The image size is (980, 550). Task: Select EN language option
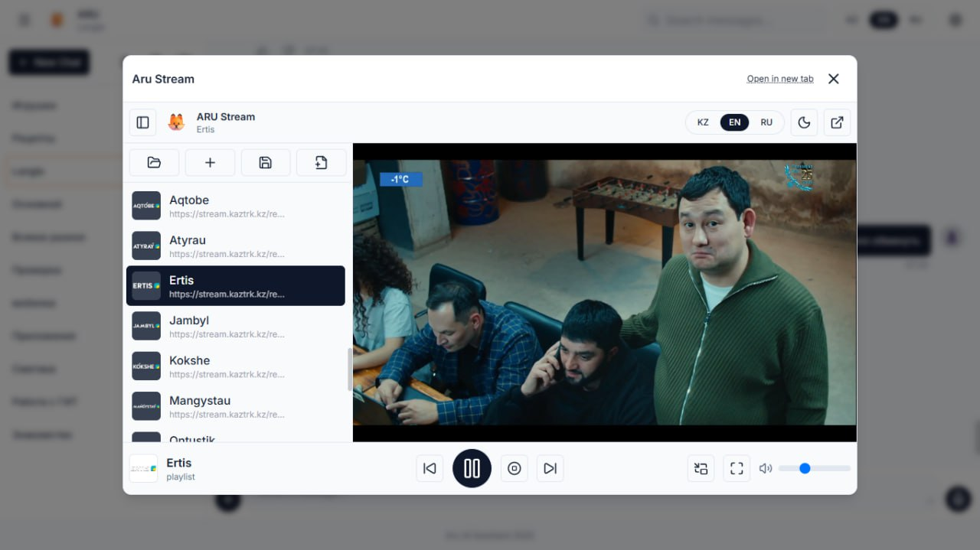click(x=734, y=122)
